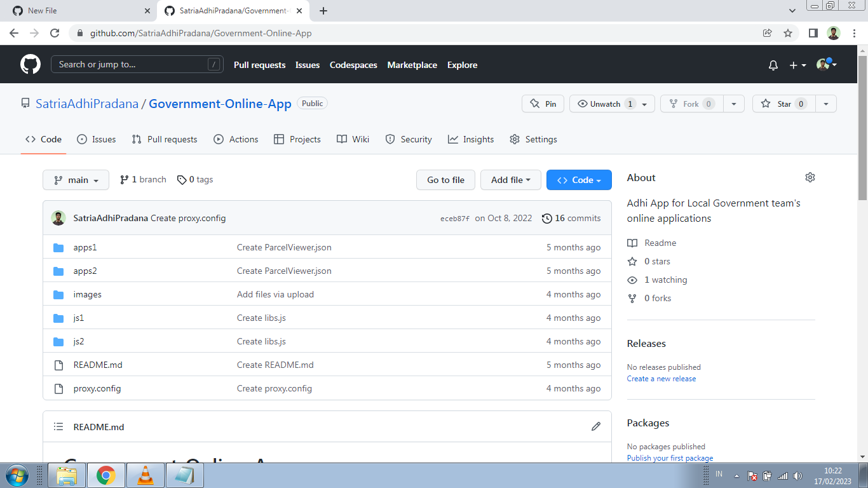This screenshot has height=488, width=868.
Task: Open commit history via the clock icon
Action: pos(547,218)
